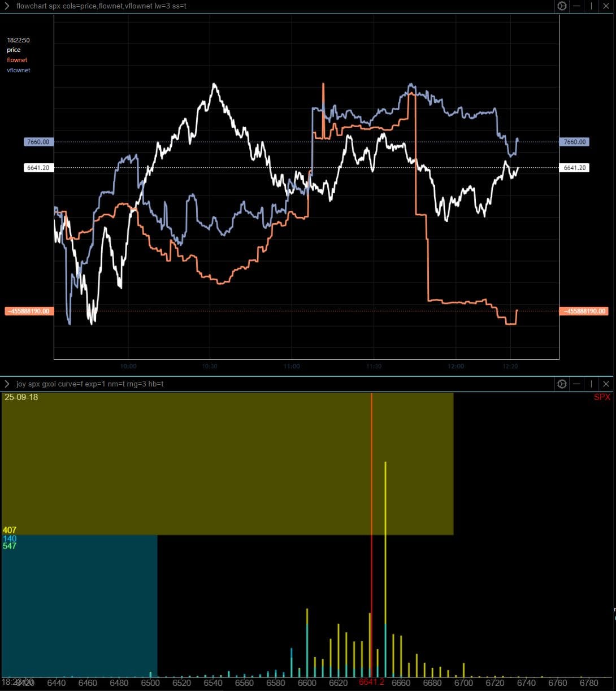Open settings gear of the joy panel
Screen dimensions: 616x691
coord(562,384)
